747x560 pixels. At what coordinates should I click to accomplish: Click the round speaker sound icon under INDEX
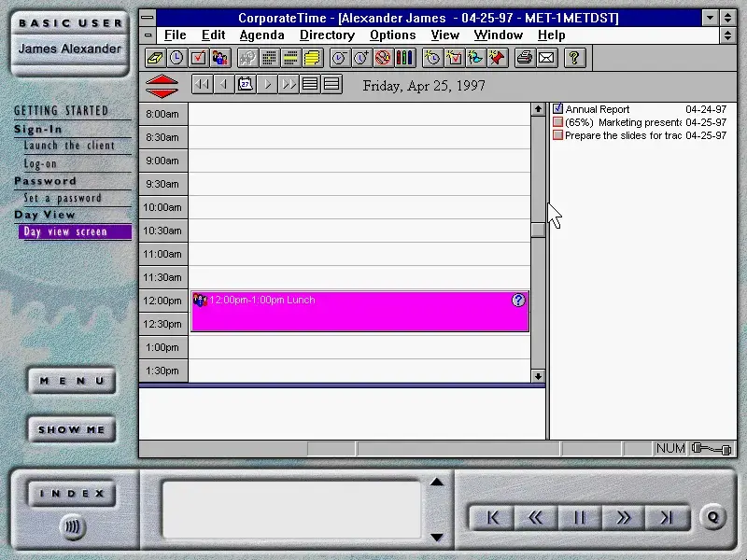point(73,526)
